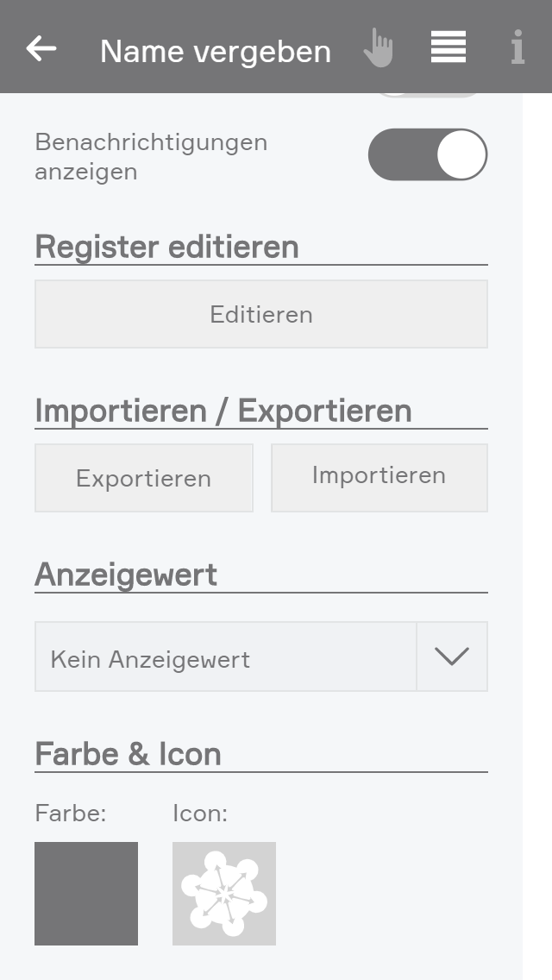
Task: Open the 'Kein Anzeigewert' combo box
Action: pyautogui.click(x=226, y=657)
